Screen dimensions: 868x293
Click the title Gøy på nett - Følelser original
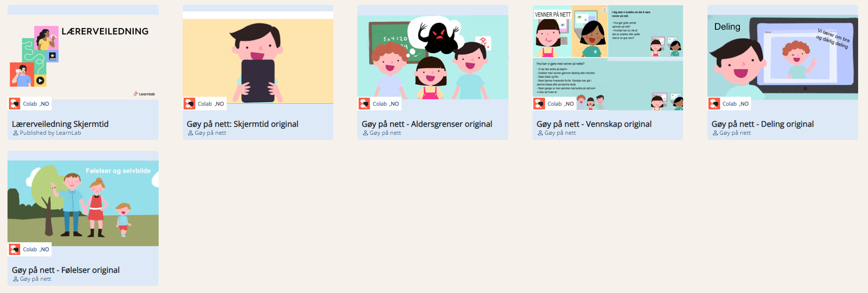66,270
